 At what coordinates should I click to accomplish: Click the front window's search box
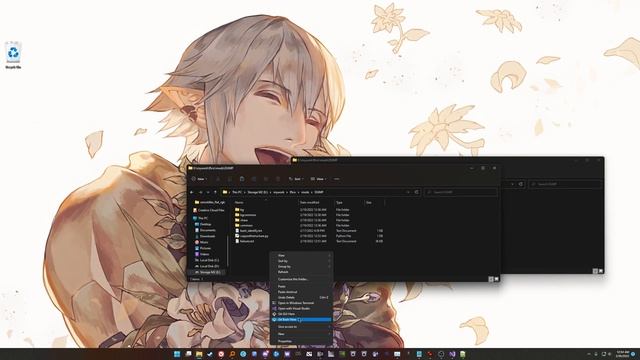click(x=461, y=192)
